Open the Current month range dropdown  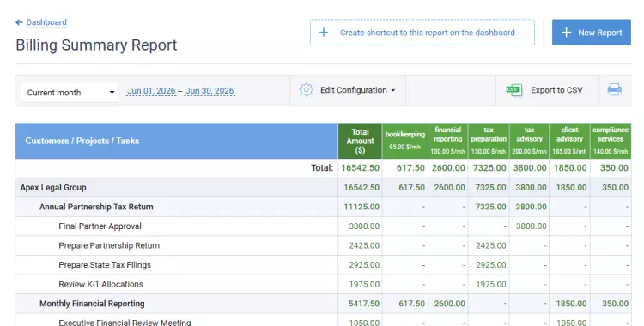70,93
